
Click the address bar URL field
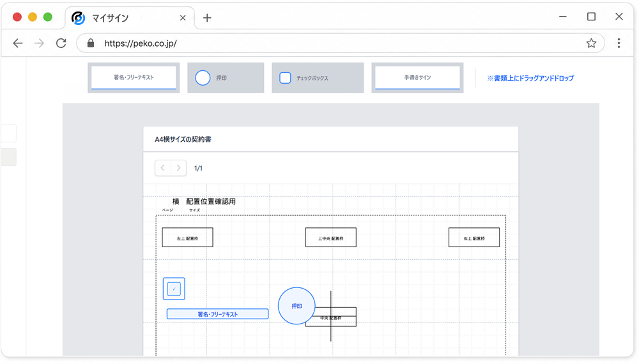[341, 43]
